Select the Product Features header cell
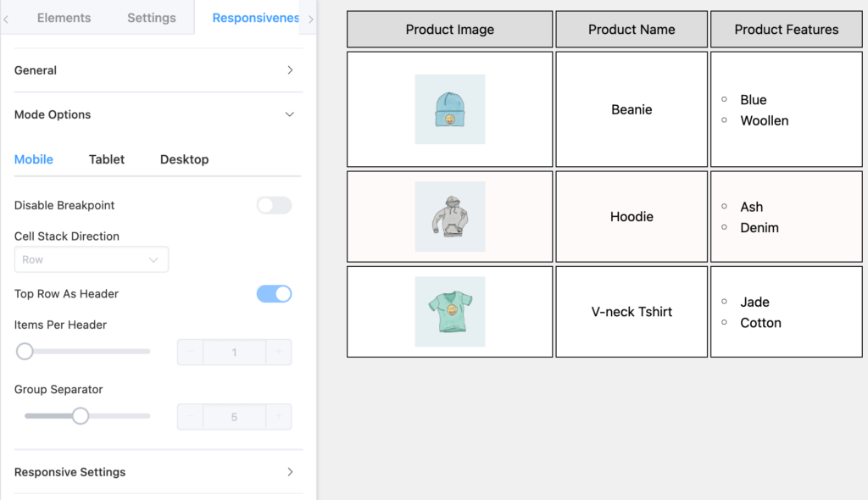 [787, 30]
